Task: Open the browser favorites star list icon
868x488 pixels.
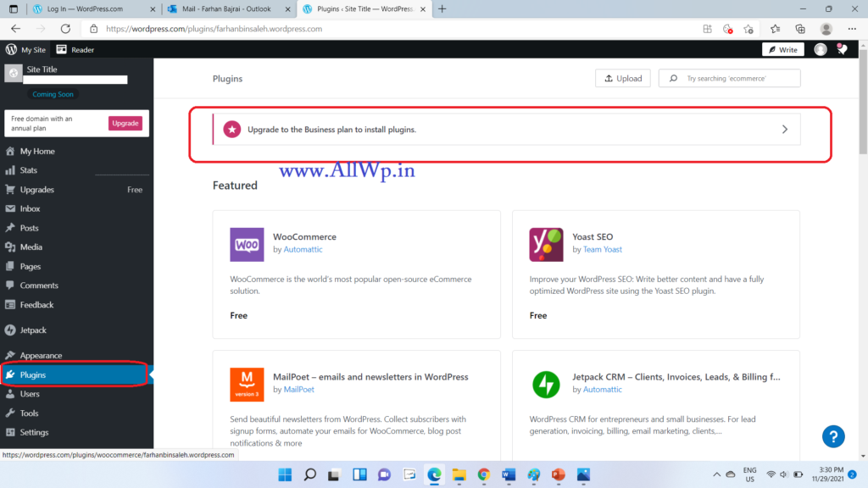Action: click(775, 29)
